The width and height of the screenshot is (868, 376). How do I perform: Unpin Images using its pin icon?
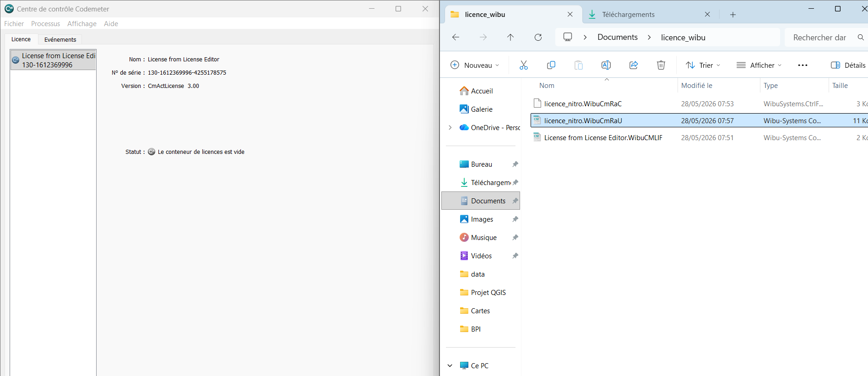point(515,219)
